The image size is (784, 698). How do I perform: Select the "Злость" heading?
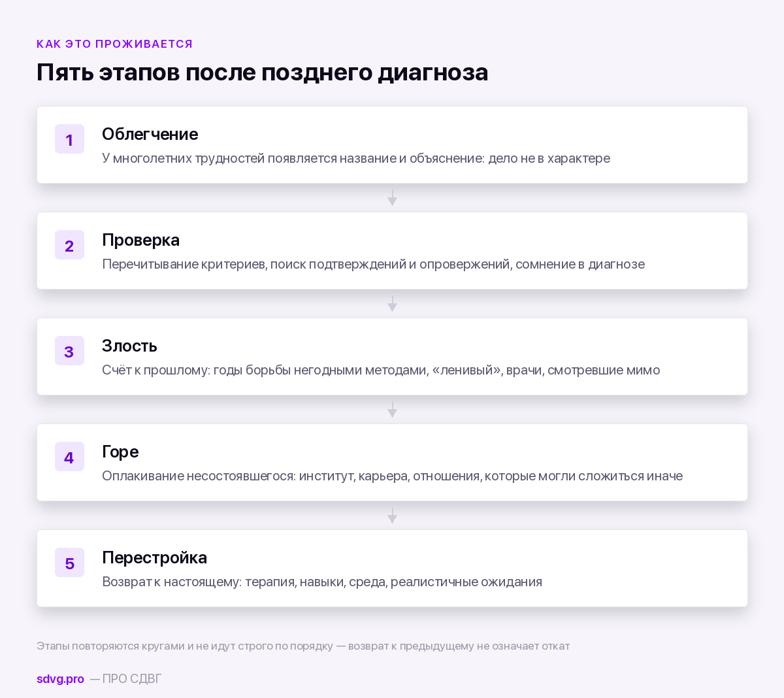(129, 346)
